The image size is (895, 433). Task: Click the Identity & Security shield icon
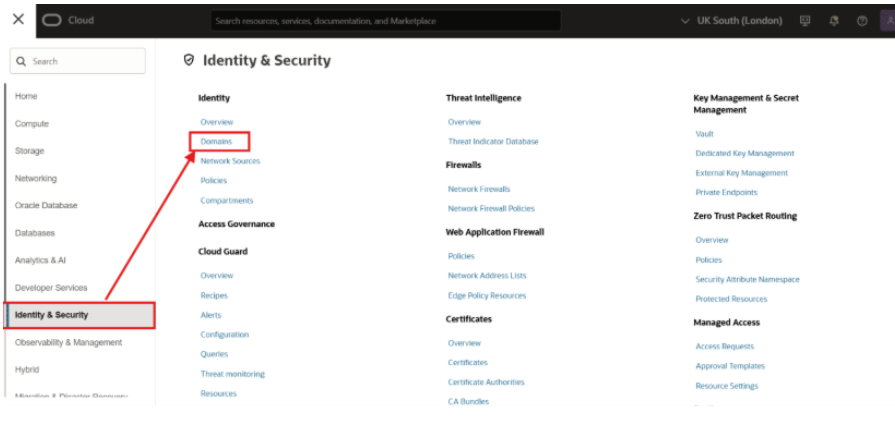(x=189, y=61)
